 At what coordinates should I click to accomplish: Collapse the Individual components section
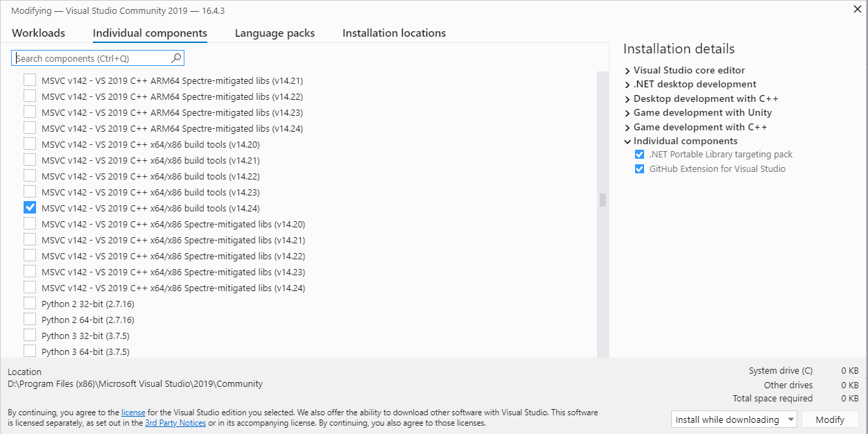click(x=627, y=141)
